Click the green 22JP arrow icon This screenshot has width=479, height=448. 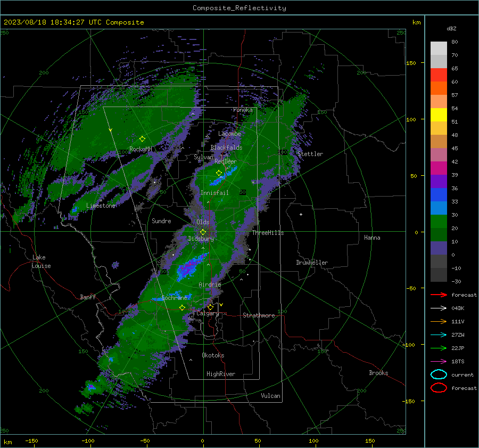pyautogui.click(x=439, y=348)
